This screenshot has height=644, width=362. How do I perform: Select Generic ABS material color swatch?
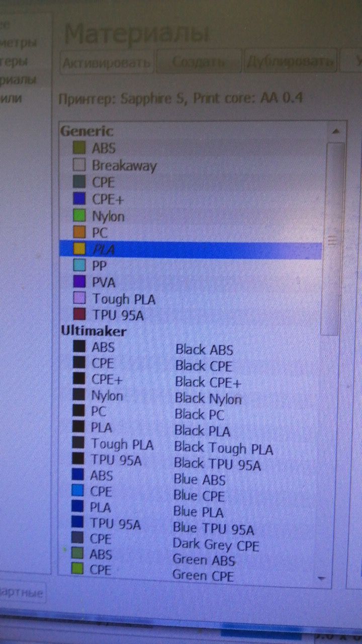click(x=79, y=148)
